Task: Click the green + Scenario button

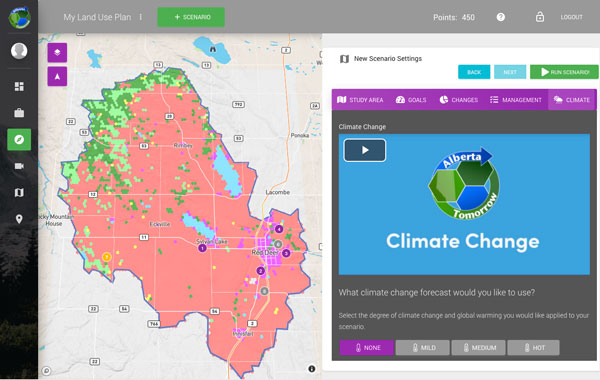Action: 191,17
